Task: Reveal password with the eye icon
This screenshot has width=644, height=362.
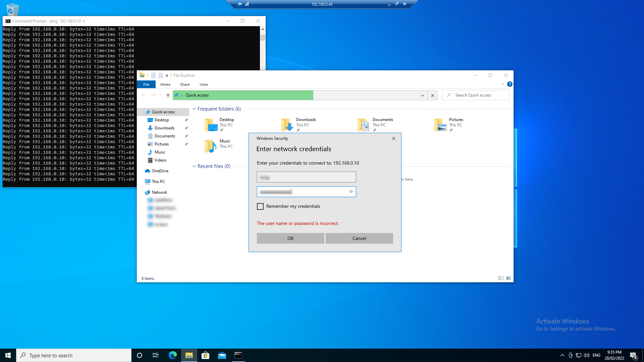Action: [351, 192]
